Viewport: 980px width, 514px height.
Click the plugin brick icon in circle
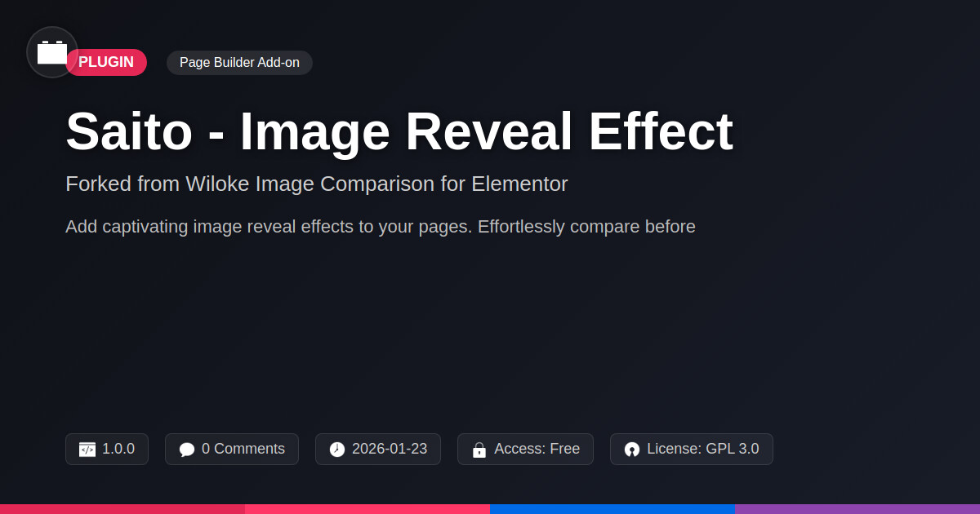(x=52, y=52)
